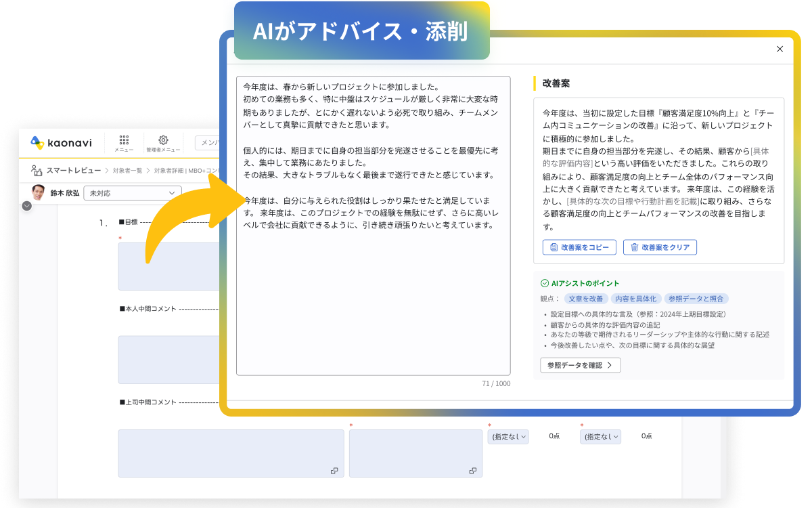Click the clipboard icon on 改善案をコピー
The height and width of the screenshot is (508, 812).
pos(553,247)
